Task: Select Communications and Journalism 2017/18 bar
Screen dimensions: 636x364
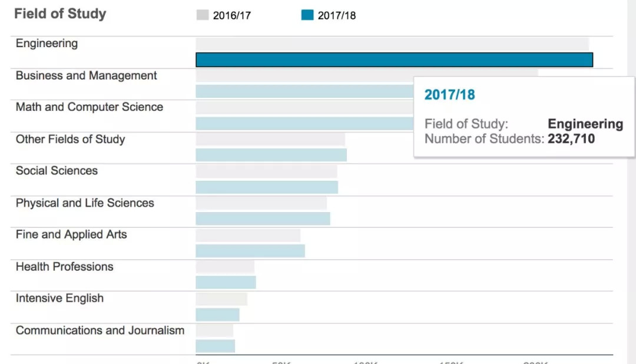Action: 215,346
